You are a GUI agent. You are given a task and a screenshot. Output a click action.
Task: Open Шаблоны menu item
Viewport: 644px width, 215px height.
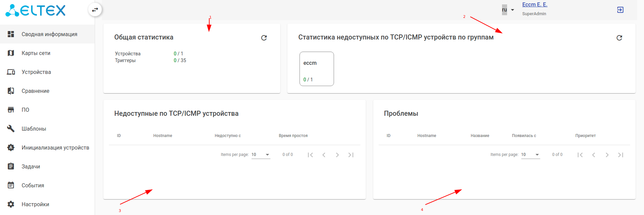47,129
